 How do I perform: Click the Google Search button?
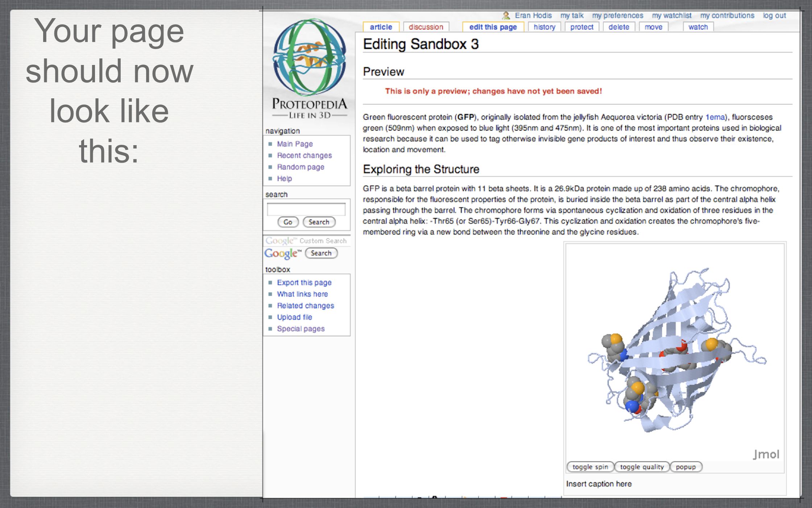click(321, 253)
